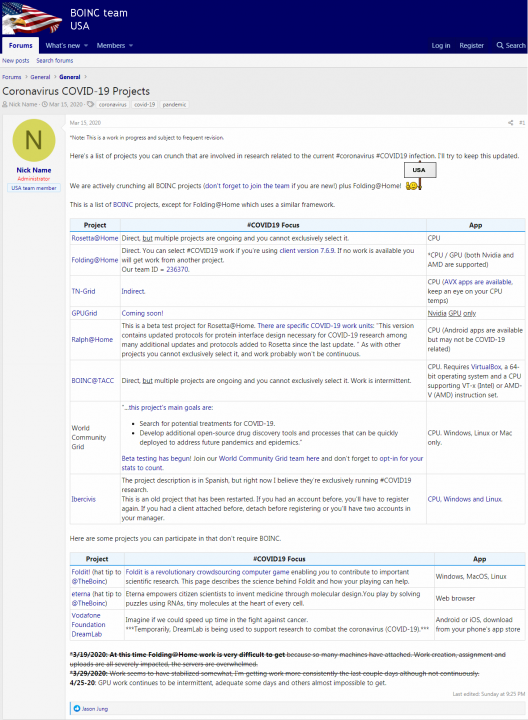
Task: Open the Folding@Home project link
Action: coord(95,260)
